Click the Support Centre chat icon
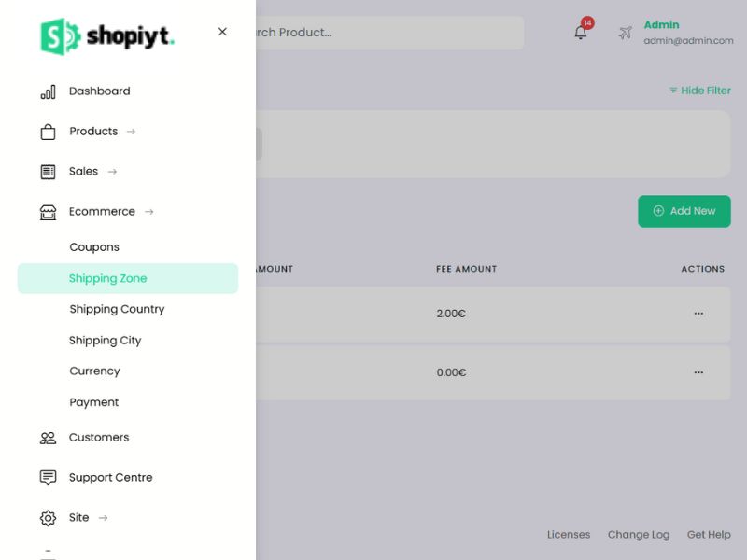 [49, 478]
